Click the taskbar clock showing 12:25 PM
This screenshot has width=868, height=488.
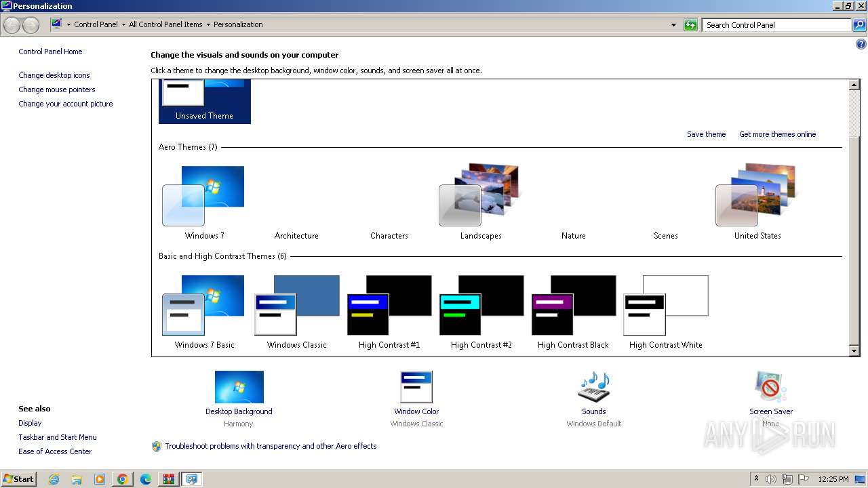833,479
